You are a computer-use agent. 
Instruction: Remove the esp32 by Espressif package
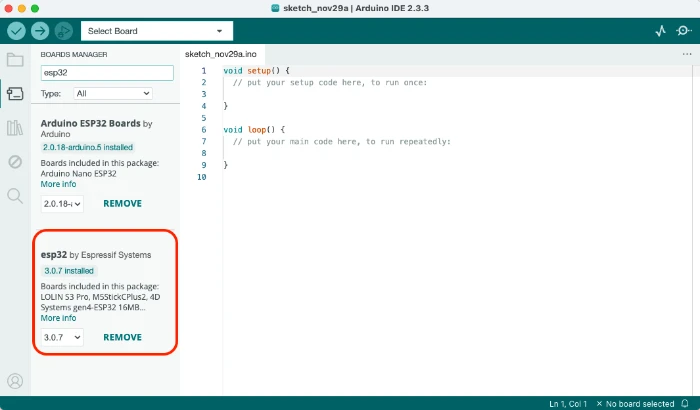click(122, 337)
